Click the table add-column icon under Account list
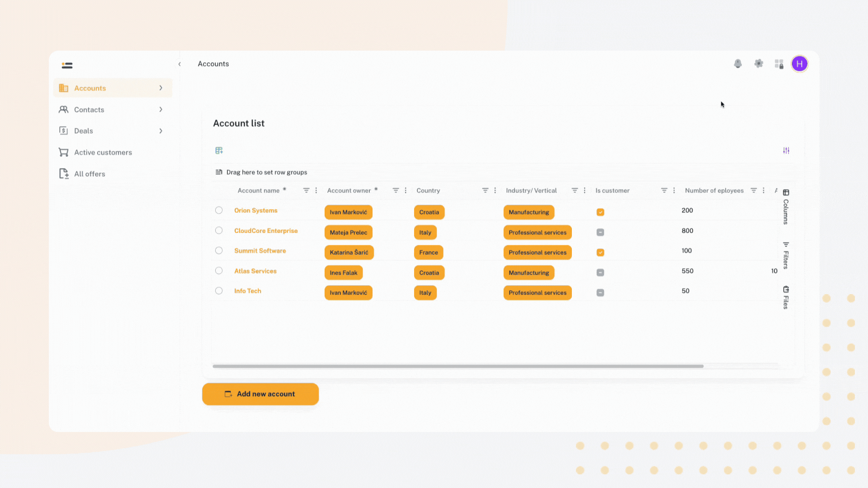This screenshot has width=868, height=488. tap(219, 150)
